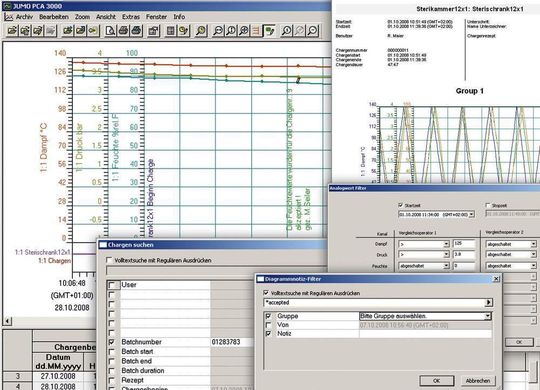Viewport: 540px width, 390px height.
Task: Click the first open archive folder icon
Action: [12, 31]
